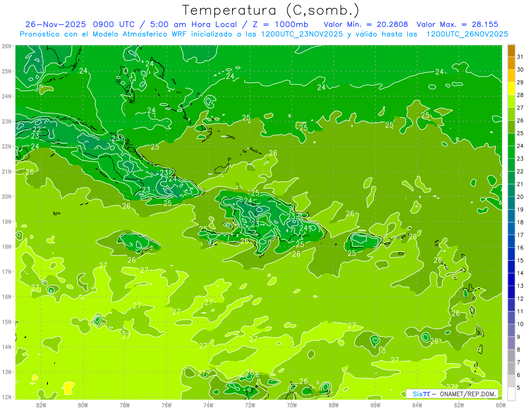Click the '74W' longitude axis label
532x411 pixels.
(x=208, y=404)
